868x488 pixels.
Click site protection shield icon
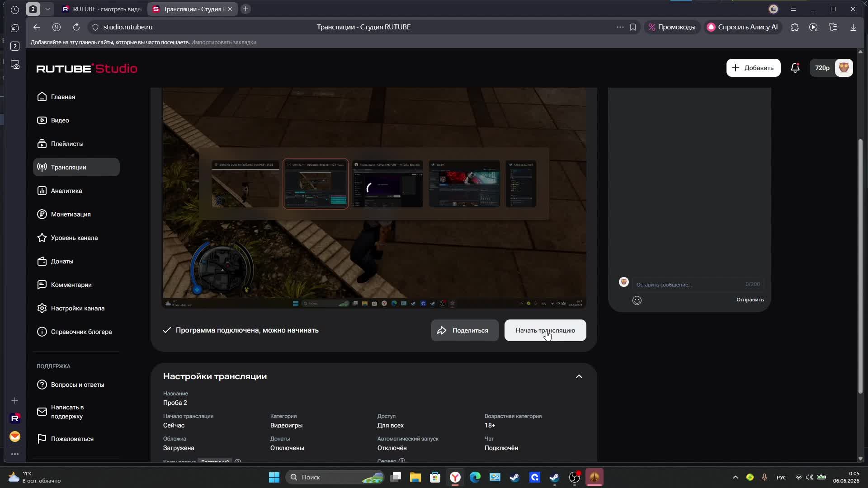(x=95, y=27)
